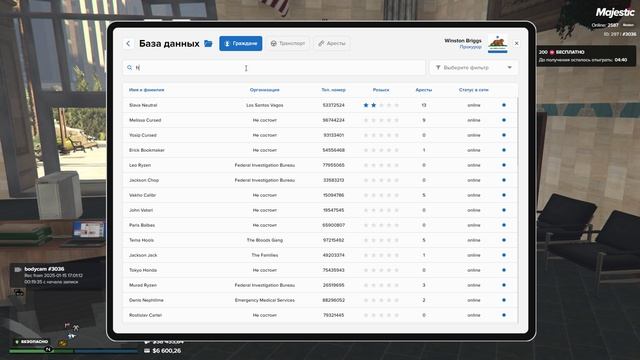Click the blue folder icon beside База данных
The height and width of the screenshot is (360, 640).
coord(208,43)
